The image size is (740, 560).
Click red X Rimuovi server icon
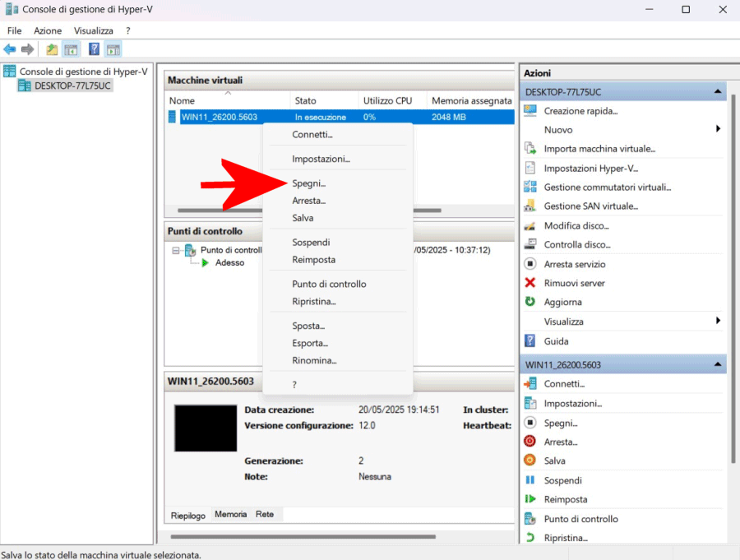click(x=530, y=282)
